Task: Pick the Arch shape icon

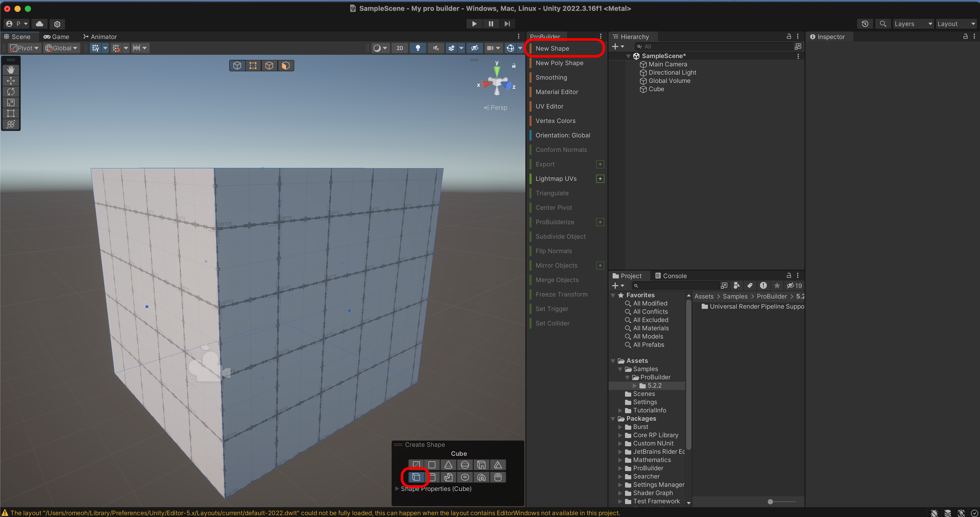Action: 481,477
